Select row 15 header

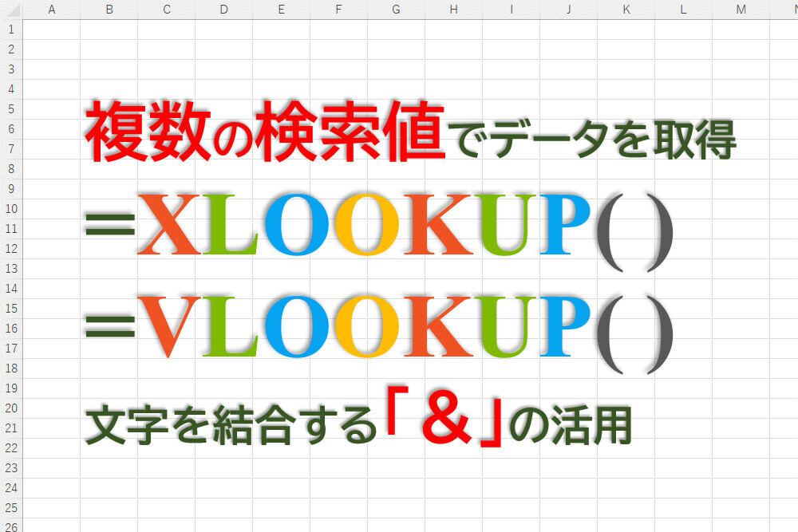(x=11, y=308)
